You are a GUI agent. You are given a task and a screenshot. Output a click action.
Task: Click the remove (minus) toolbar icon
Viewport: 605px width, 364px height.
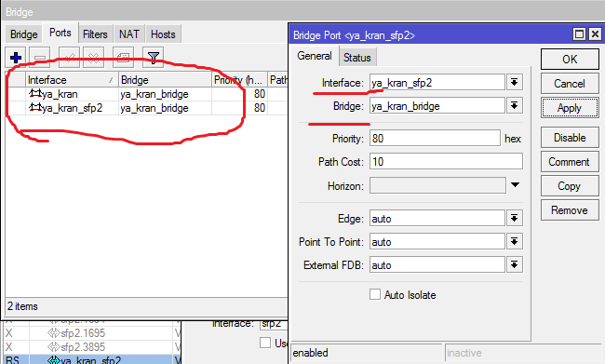coord(39,58)
